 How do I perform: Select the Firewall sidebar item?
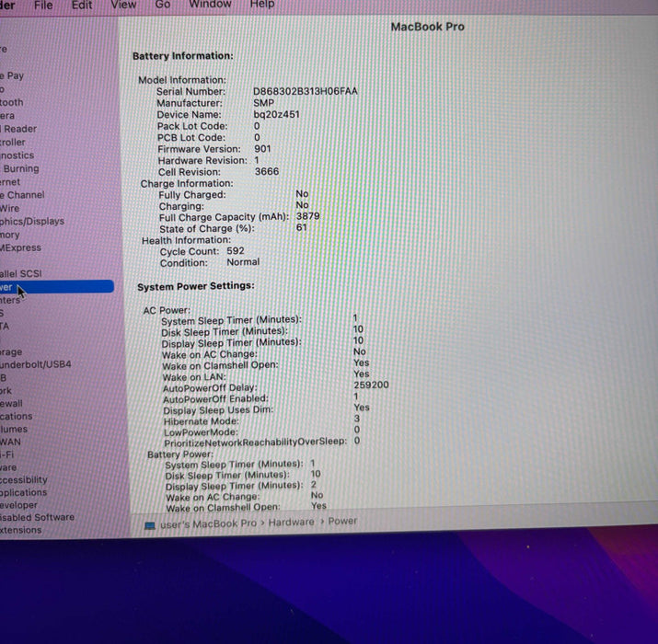pos(11,403)
